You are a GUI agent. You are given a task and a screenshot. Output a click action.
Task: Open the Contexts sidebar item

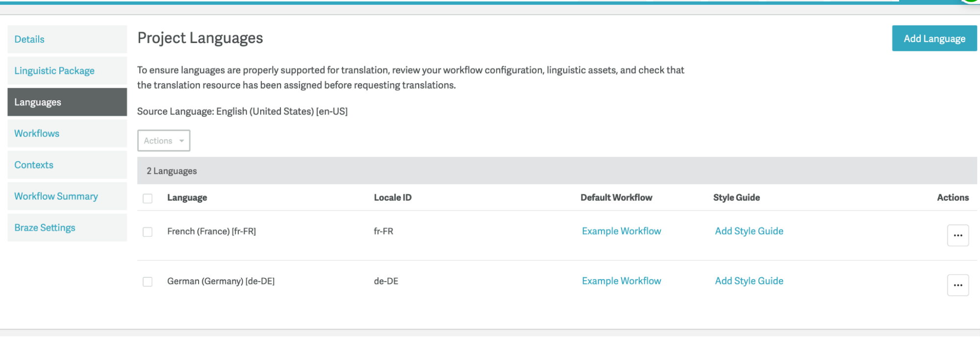[34, 165]
